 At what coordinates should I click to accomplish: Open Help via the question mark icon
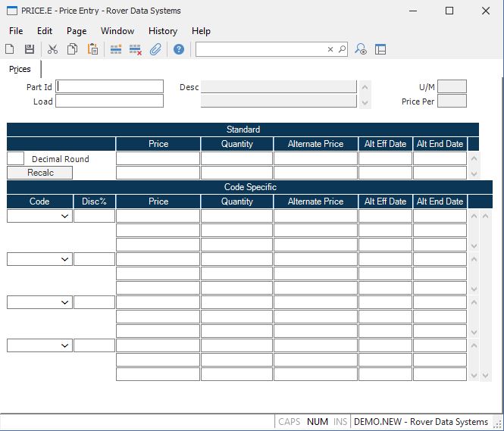(x=179, y=49)
